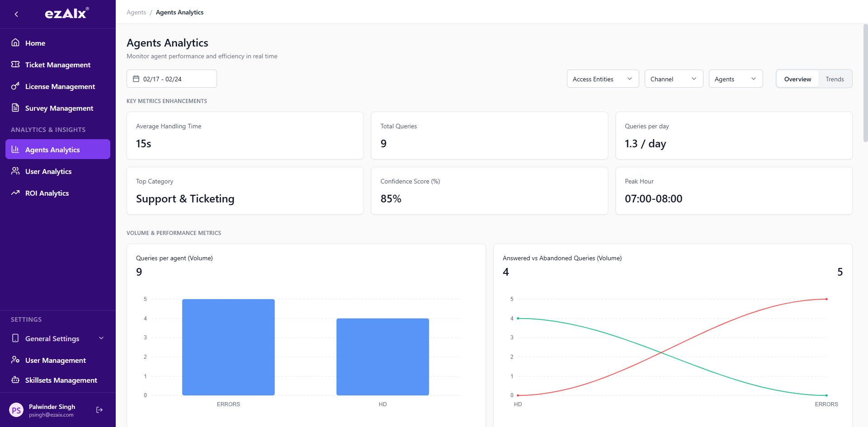This screenshot has width=868, height=427.
Task: Open the 02/17 - 02/24 date range picker
Action: click(x=172, y=78)
